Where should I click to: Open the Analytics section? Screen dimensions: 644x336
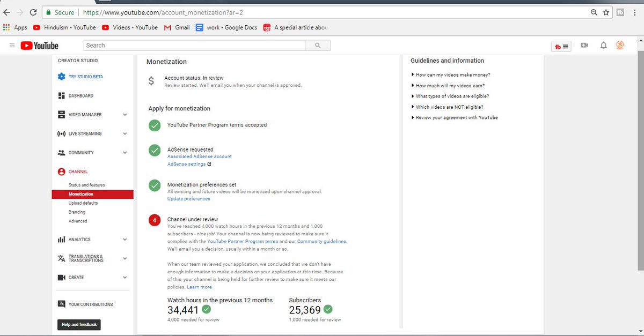point(79,240)
